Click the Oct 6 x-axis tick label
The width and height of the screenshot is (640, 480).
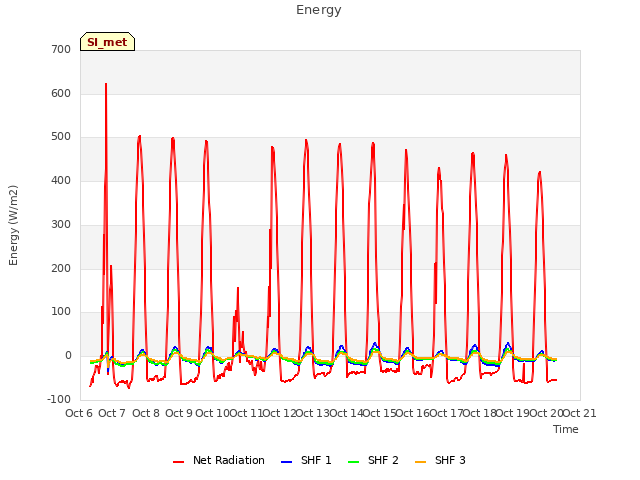[79, 413]
